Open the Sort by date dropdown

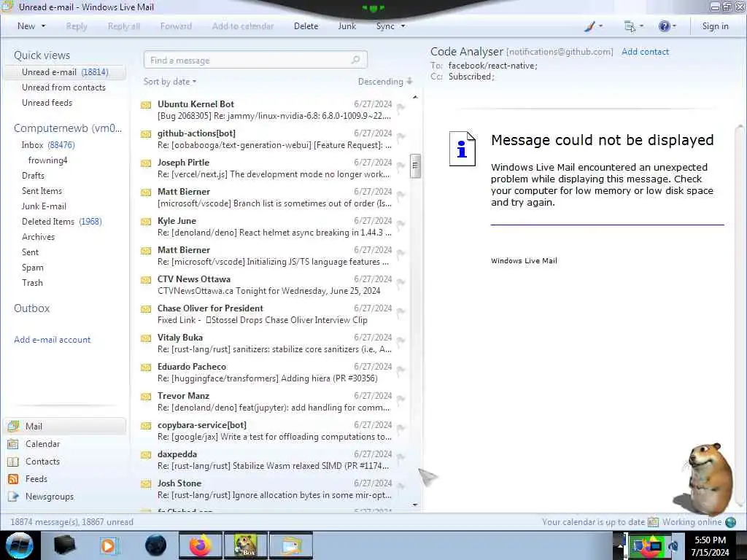[x=170, y=82]
